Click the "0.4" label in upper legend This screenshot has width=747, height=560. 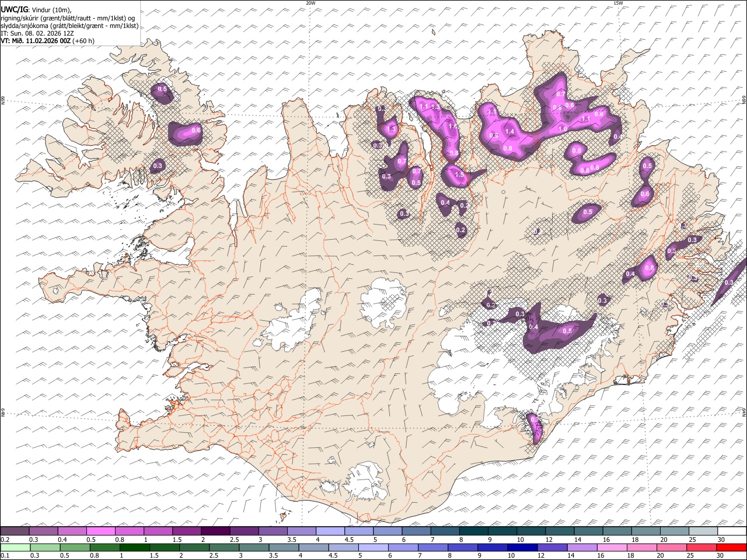[x=62, y=540]
